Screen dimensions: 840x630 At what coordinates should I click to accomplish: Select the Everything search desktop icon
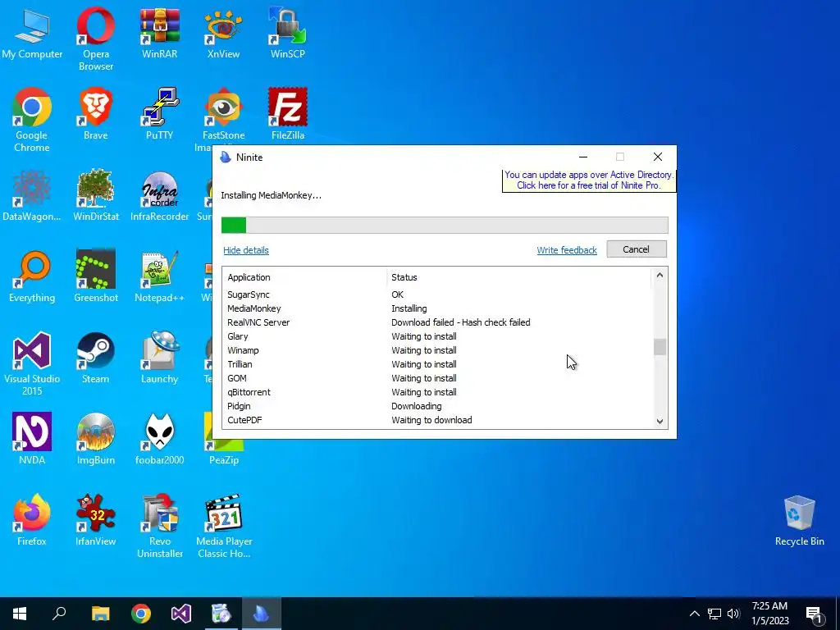click(32, 276)
